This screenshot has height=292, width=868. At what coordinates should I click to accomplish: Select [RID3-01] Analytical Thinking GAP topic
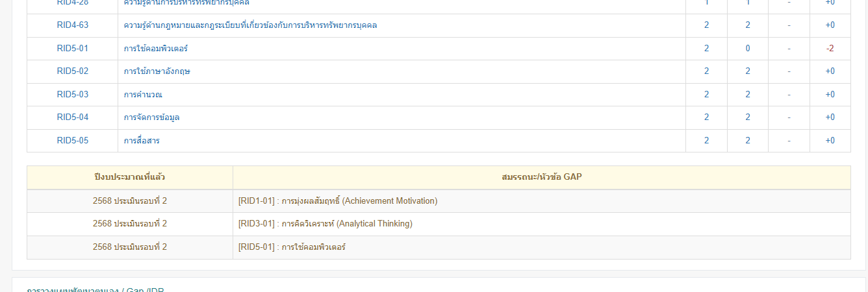tap(325, 224)
